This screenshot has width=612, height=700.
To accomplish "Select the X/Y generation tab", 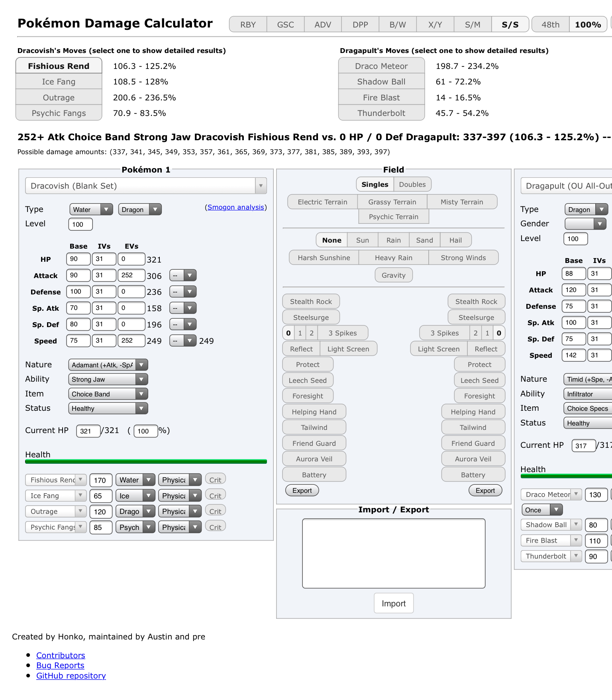I will click(435, 25).
